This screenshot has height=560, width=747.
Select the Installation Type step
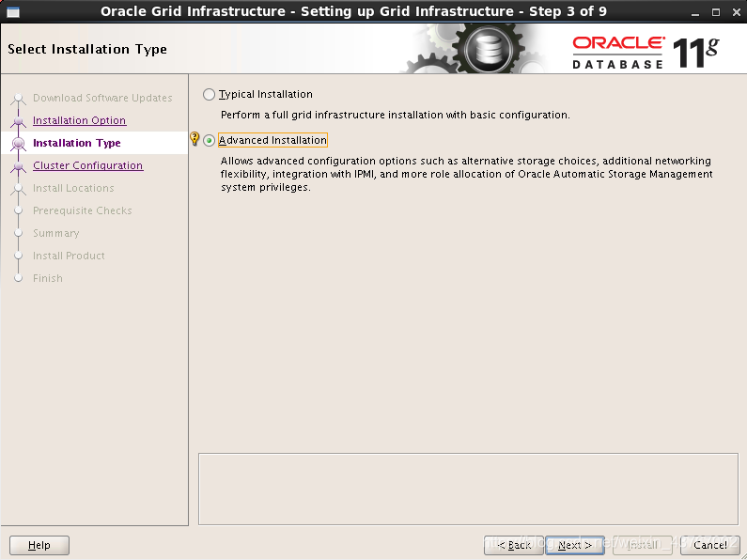77,143
